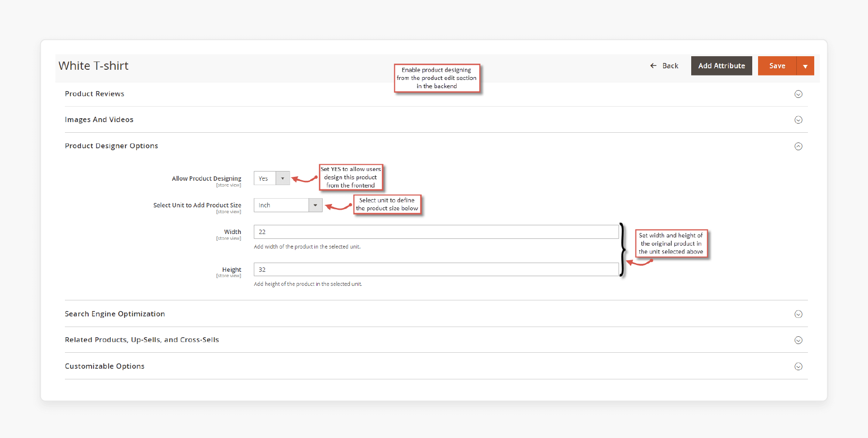868x438 pixels.
Task: Click the Select Unit to Add Product Size label
Action: tap(197, 205)
